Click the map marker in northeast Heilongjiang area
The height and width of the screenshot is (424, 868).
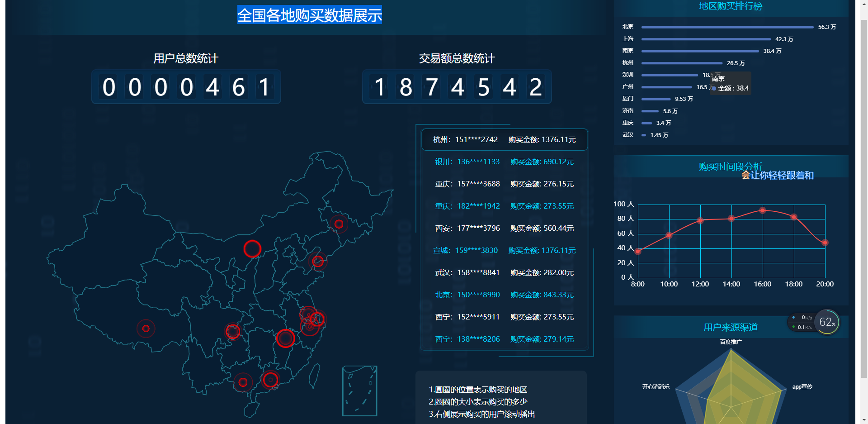pyautogui.click(x=339, y=224)
